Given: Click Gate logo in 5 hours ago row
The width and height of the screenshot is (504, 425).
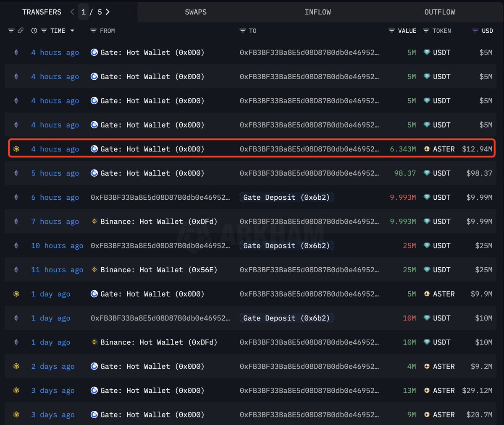Looking at the screenshot, I should (x=94, y=173).
